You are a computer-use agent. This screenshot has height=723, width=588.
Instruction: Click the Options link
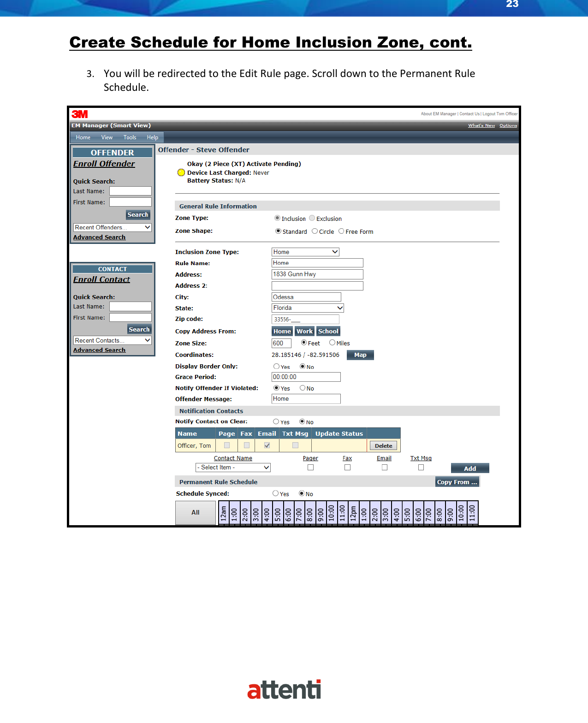[x=508, y=125]
